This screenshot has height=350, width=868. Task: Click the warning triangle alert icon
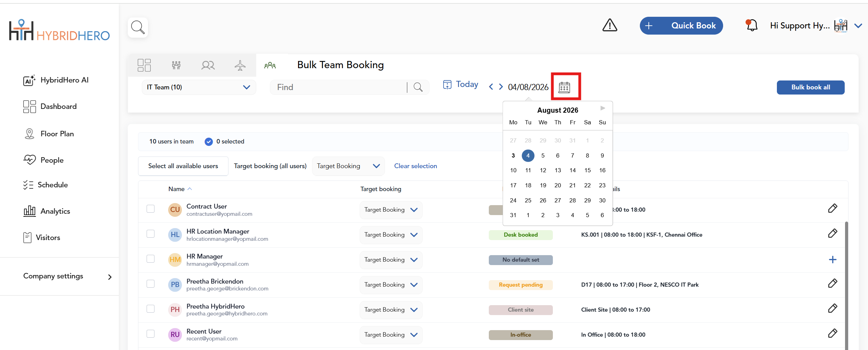point(610,25)
